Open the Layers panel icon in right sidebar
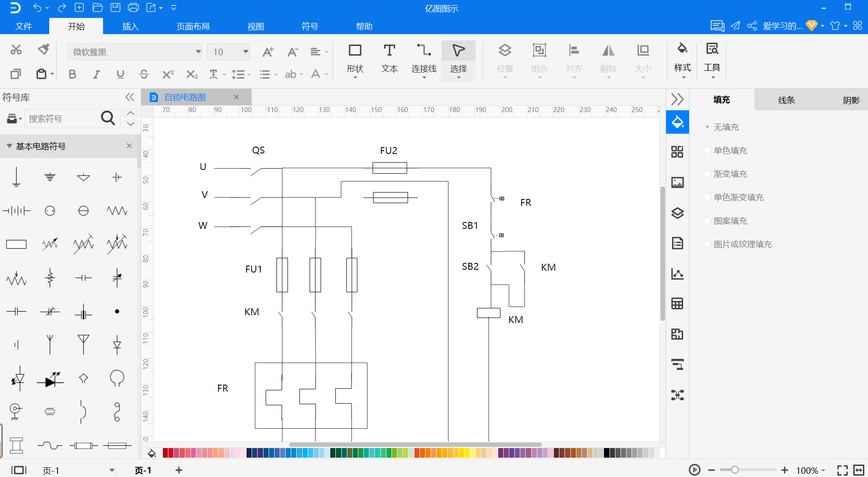This screenshot has height=477, width=868. (x=678, y=213)
